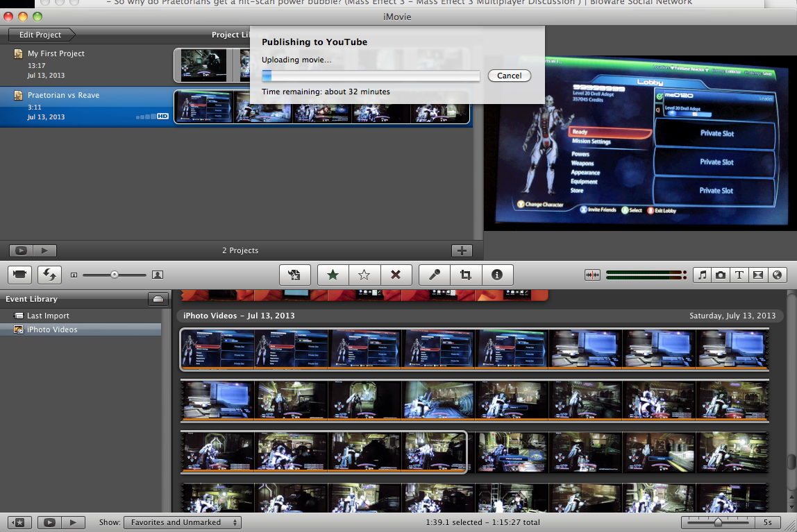Open the inspector info button
Screen dimensions: 797x532
coord(497,275)
